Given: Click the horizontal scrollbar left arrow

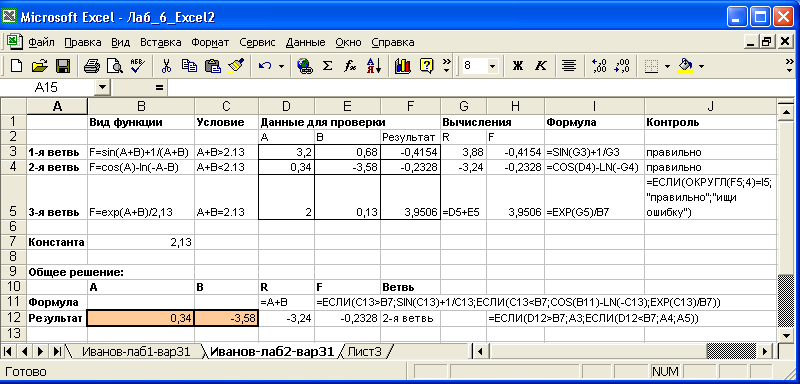Looking at the screenshot, I should pyautogui.click(x=481, y=351).
